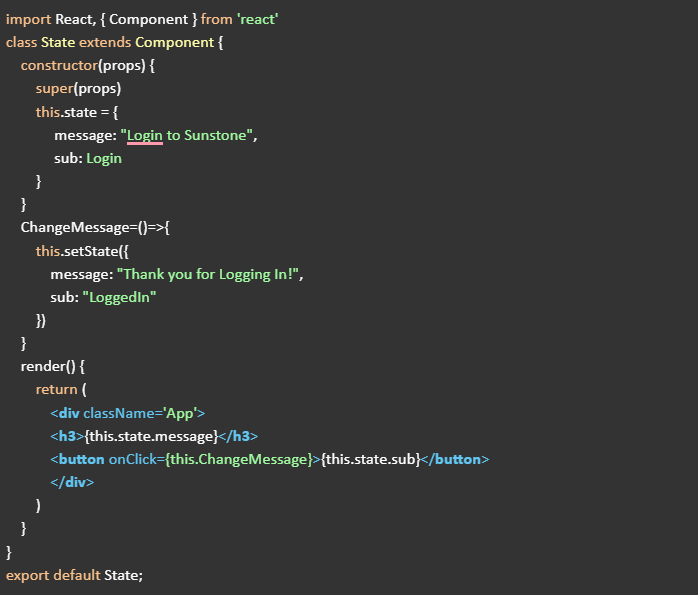The image size is (698, 595).
Task: Click 'setState' in the this.setState call
Action: 91,251
